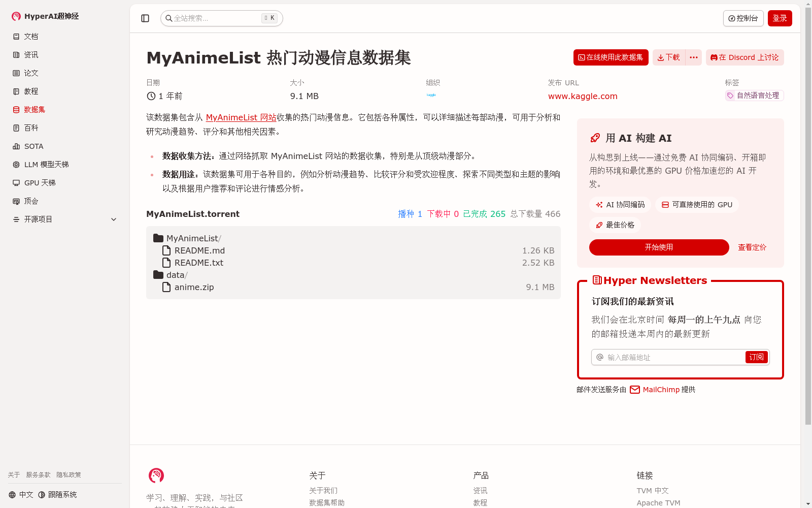The image size is (812, 508).
Task: Click 在线使用此数据集 button
Action: 611,57
